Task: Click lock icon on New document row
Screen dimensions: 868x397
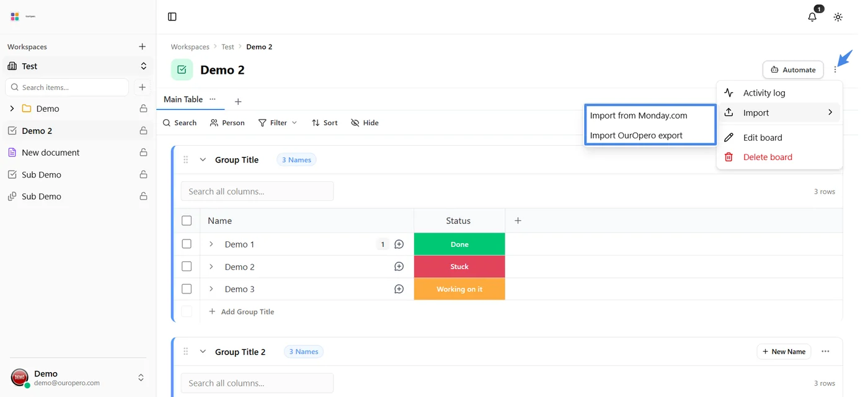Action: pos(143,153)
